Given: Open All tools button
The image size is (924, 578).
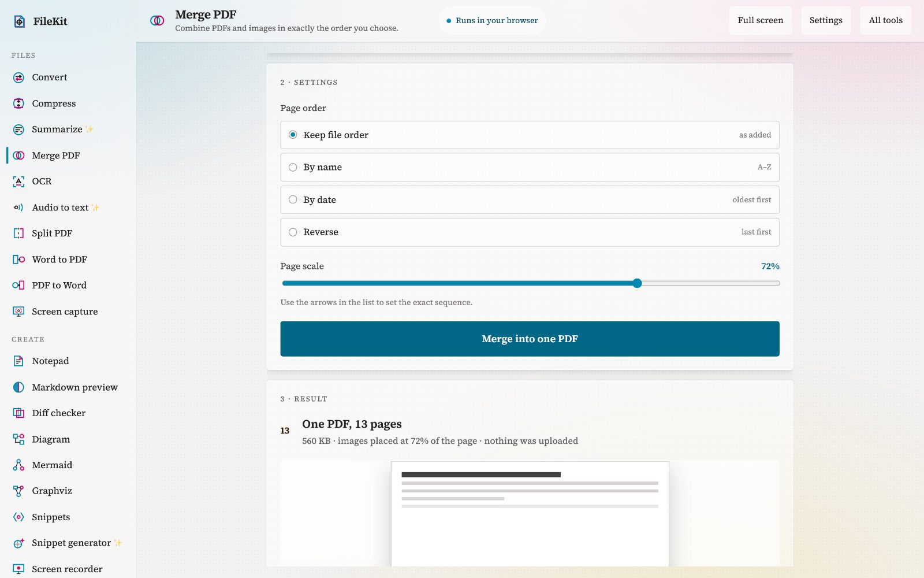Looking at the screenshot, I should tap(885, 20).
